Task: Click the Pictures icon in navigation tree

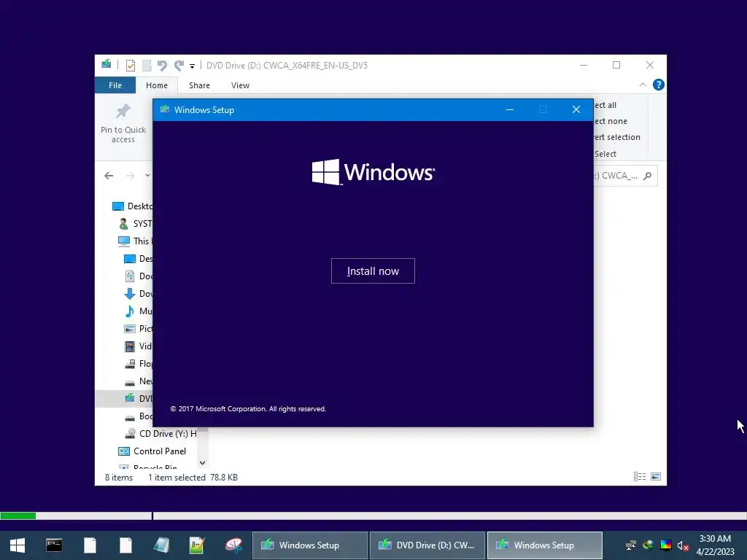Action: 130,329
